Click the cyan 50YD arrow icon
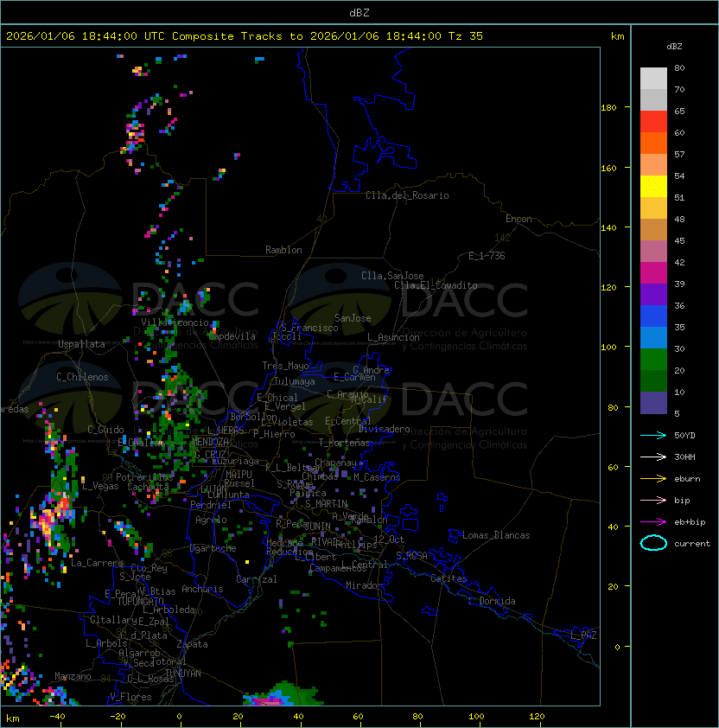This screenshot has height=728, width=719. [x=653, y=435]
